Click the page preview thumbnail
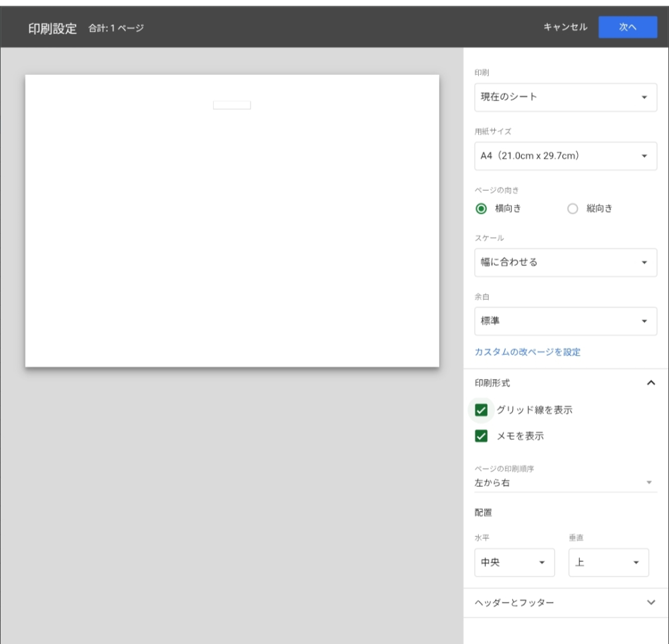The image size is (669, 644). click(232, 234)
